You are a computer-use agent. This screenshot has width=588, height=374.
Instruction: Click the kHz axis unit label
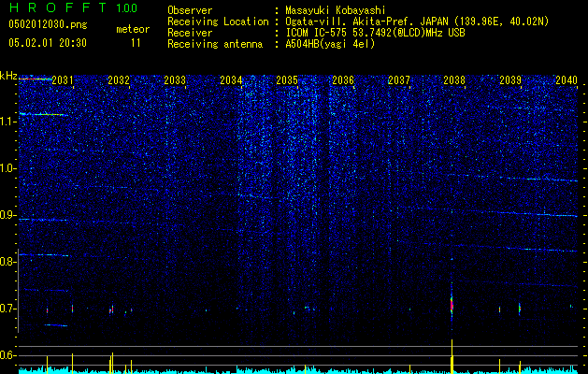tap(8, 76)
